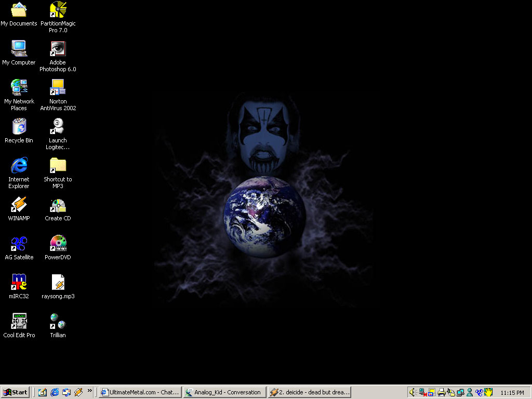Click the first Quick Launch notepad icon

(43, 392)
